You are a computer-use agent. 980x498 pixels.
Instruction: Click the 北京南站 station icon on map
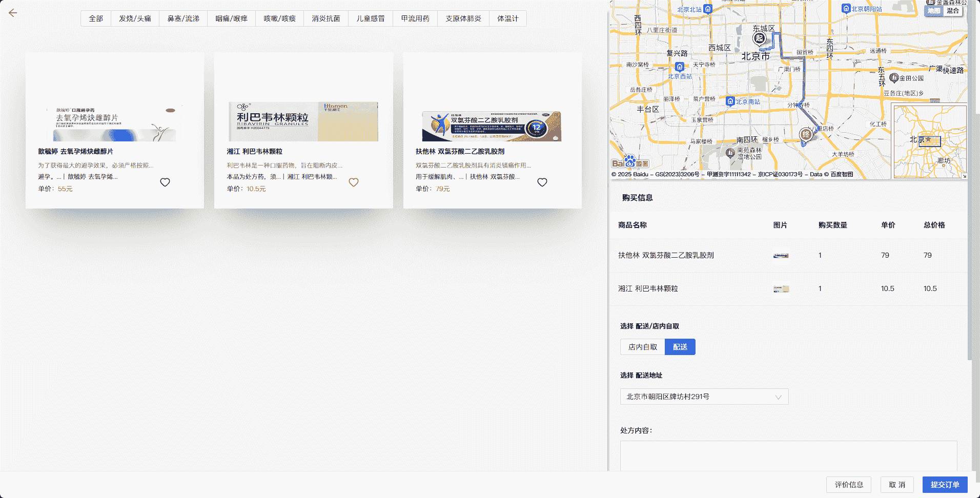[x=730, y=101]
